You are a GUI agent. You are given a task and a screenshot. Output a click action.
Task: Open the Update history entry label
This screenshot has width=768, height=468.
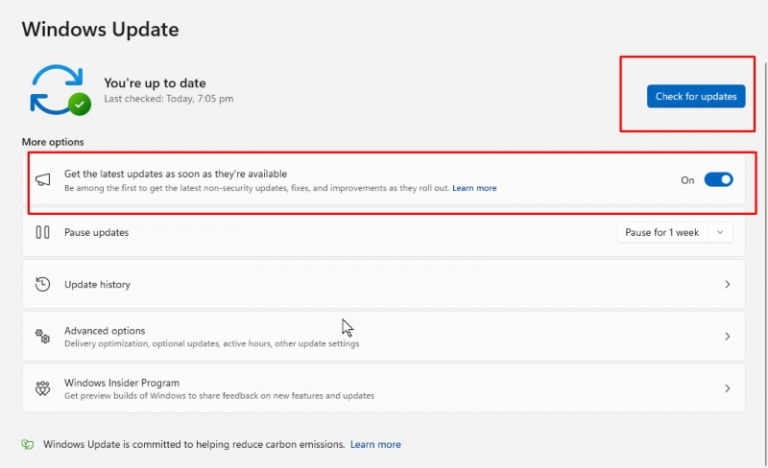point(97,284)
